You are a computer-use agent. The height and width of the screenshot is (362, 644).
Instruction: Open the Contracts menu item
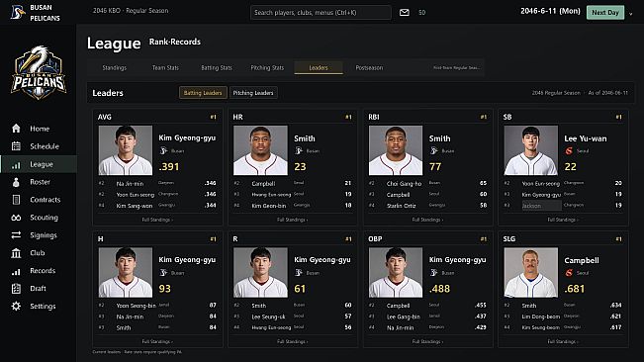tap(39, 200)
